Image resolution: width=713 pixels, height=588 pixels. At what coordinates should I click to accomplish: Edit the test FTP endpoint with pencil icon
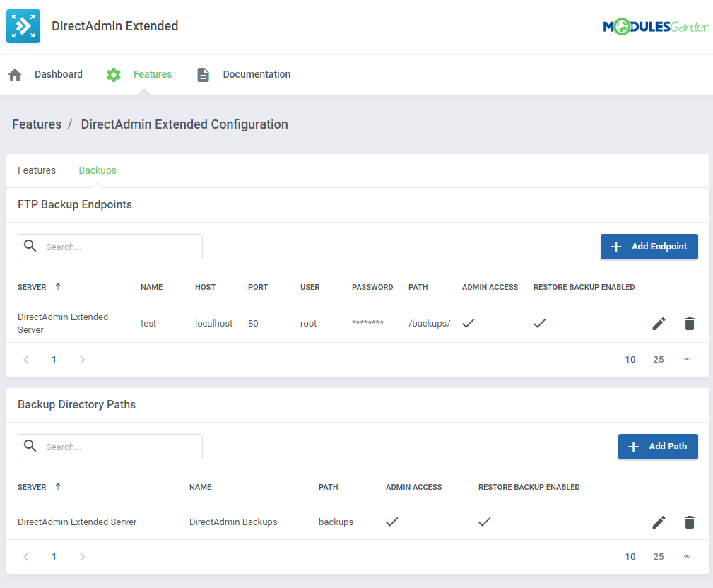tap(659, 324)
